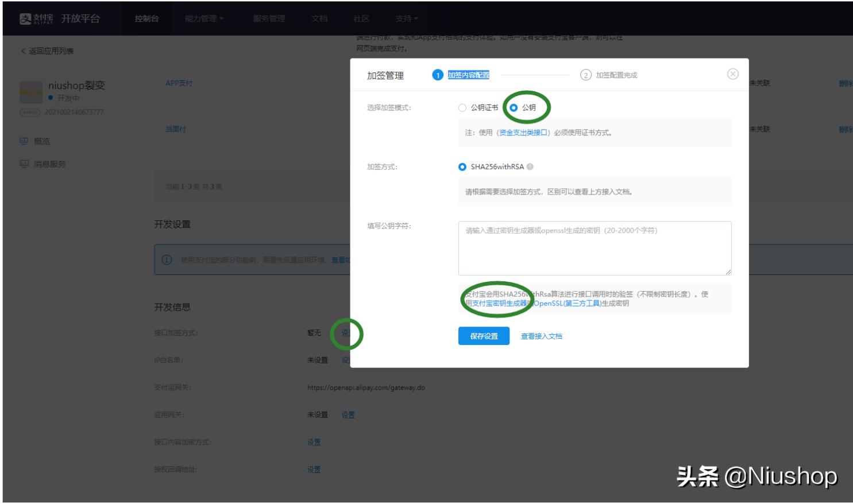Click the help icon beside SHA256withRSA
Screen dimensions: 853x504
[x=530, y=167]
